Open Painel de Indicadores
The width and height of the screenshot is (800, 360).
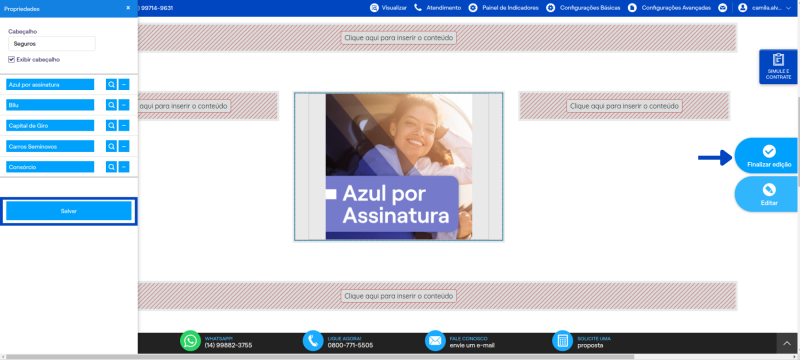pyautogui.click(x=504, y=8)
